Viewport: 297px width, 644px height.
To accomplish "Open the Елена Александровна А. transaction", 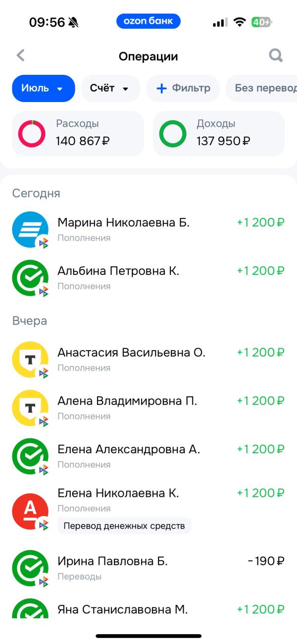I will 148,456.
